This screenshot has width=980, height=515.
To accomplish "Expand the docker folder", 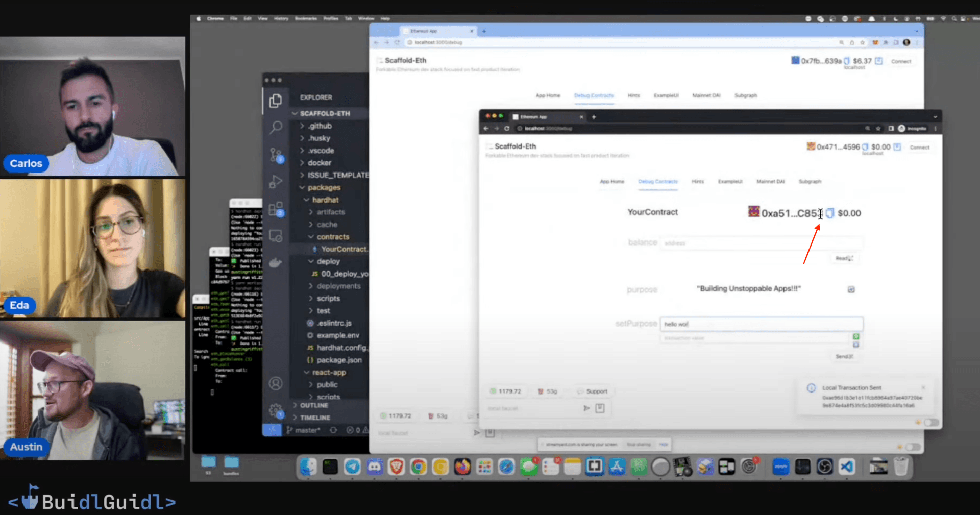I will (320, 163).
